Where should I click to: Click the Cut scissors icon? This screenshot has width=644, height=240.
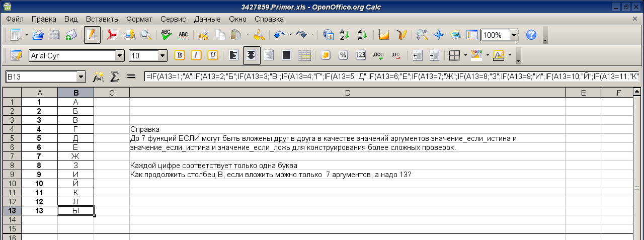pyautogui.click(x=204, y=35)
